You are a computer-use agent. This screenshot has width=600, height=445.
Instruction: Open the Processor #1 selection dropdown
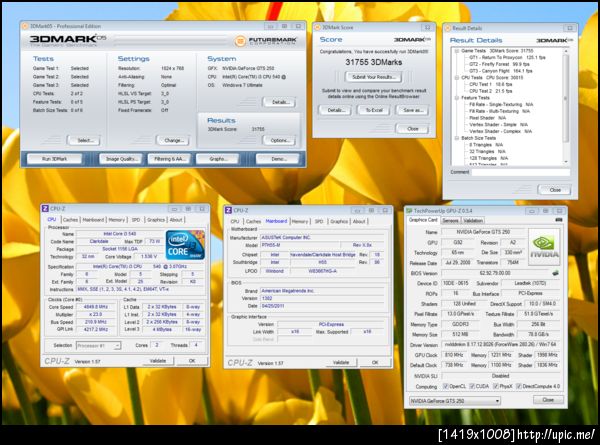[98, 346]
